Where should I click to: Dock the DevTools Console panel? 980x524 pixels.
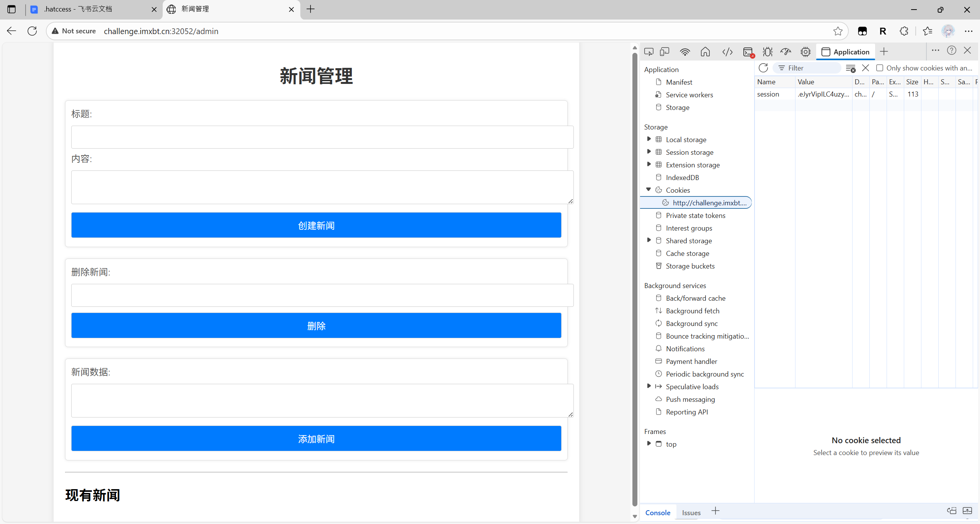tap(952, 511)
